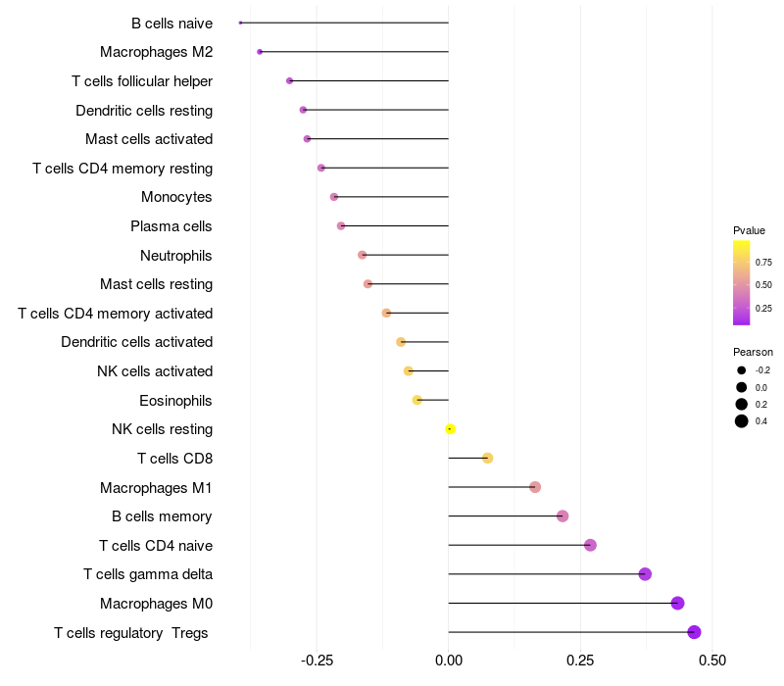
Task: Select the Eosinophils row label
Action: click(x=176, y=400)
